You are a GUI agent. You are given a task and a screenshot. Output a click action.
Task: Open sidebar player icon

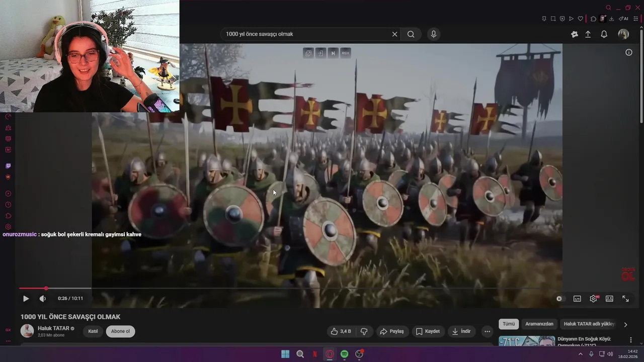coord(8,194)
